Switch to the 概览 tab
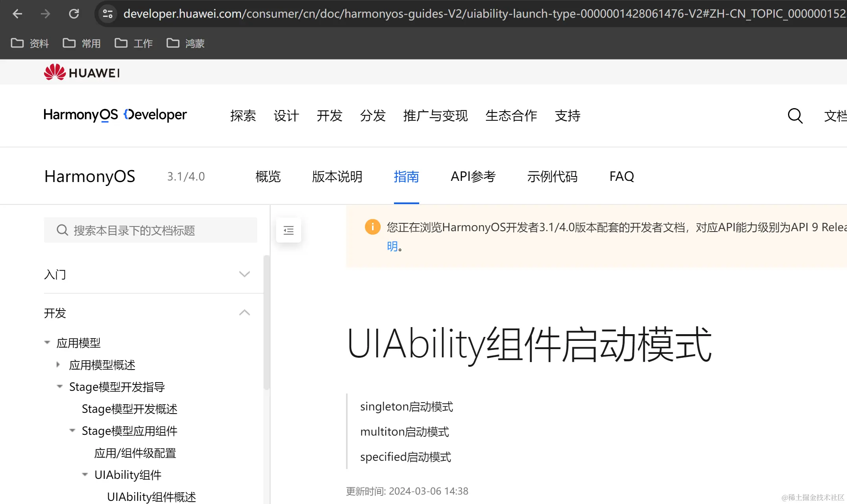The image size is (847, 504). pyautogui.click(x=268, y=177)
